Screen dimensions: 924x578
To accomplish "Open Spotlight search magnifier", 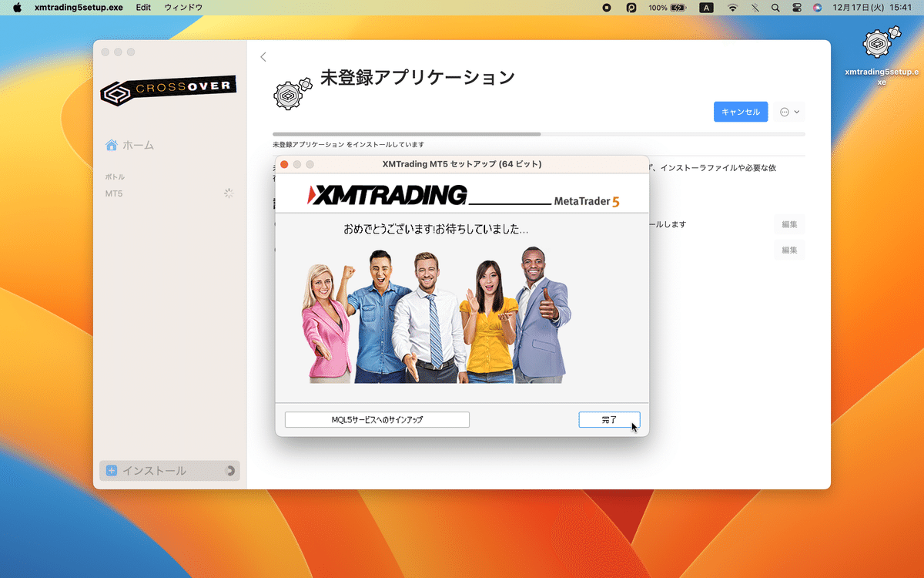I will (775, 7).
